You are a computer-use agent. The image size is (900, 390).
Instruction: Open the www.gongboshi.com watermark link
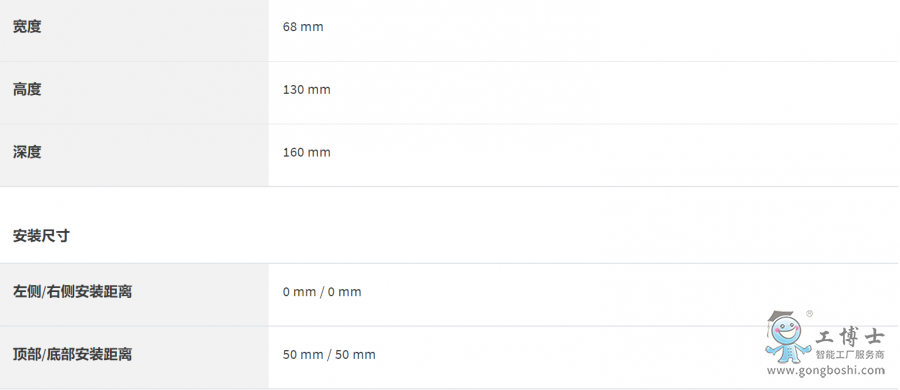coord(826,370)
